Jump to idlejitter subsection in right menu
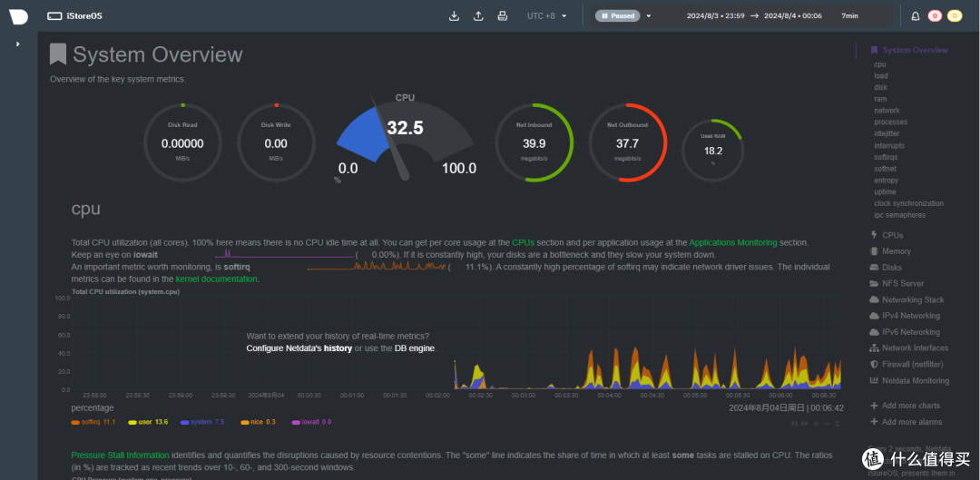 click(x=887, y=133)
